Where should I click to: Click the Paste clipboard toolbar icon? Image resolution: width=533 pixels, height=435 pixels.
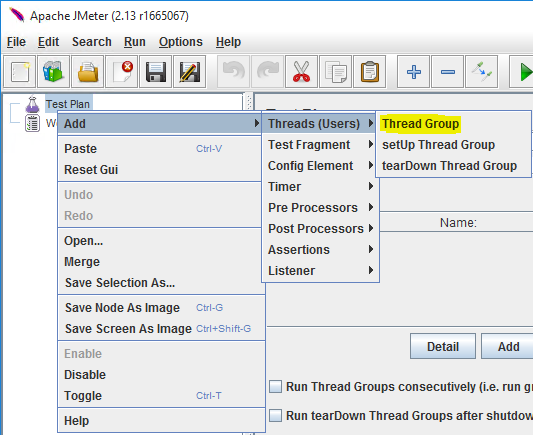(x=369, y=72)
